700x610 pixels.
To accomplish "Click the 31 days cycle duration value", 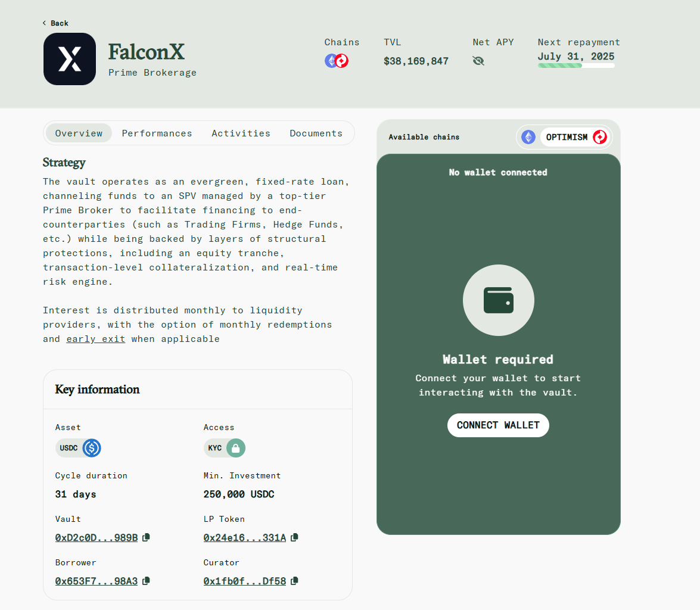I will tap(76, 494).
